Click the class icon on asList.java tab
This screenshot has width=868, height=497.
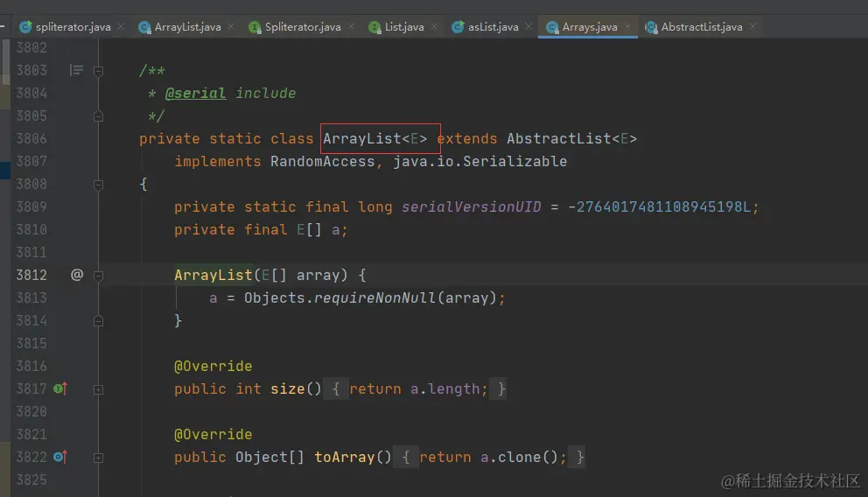click(458, 26)
